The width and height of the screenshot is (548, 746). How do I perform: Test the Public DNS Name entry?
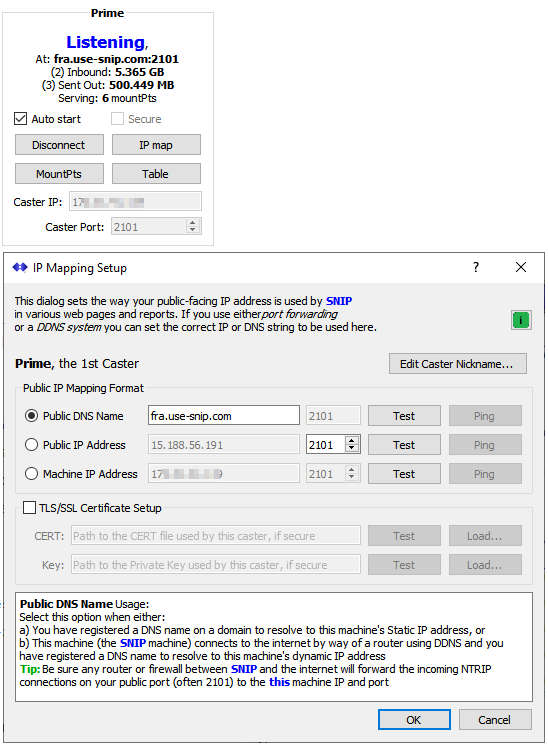(404, 416)
